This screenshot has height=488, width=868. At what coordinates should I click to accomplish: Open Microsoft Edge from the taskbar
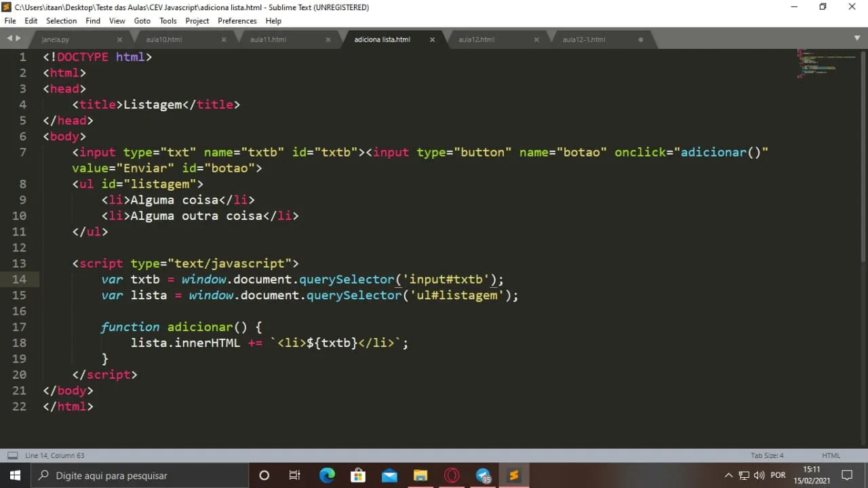click(327, 475)
